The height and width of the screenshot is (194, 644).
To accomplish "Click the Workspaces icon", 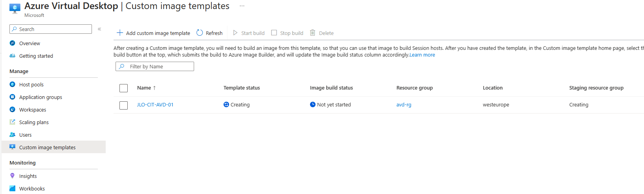I will 12,110.
